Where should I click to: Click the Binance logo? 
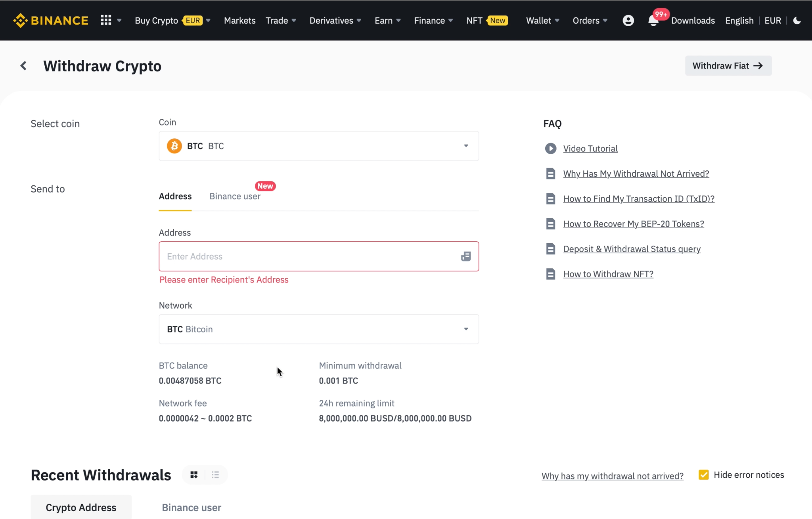(51, 20)
